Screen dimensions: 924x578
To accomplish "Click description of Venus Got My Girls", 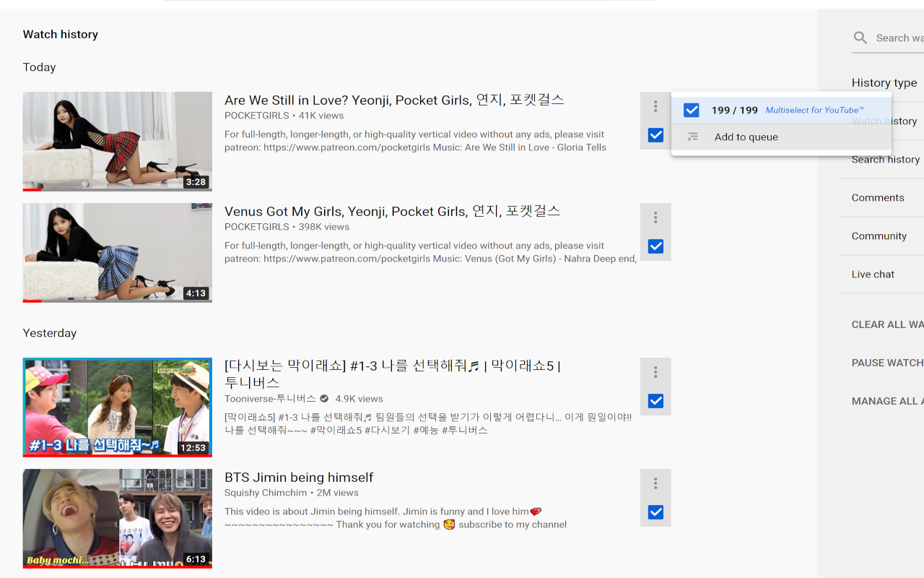I will click(x=430, y=252).
